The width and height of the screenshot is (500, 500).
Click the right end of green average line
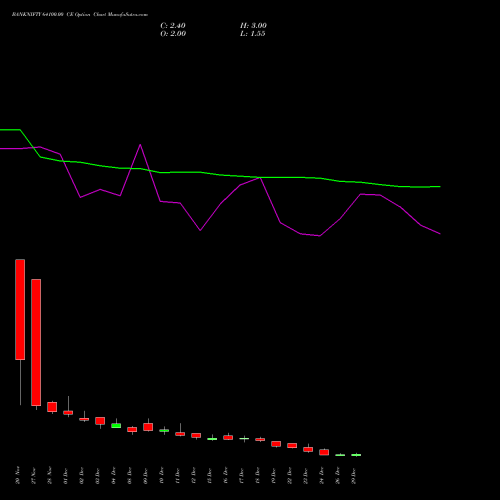tap(440, 187)
